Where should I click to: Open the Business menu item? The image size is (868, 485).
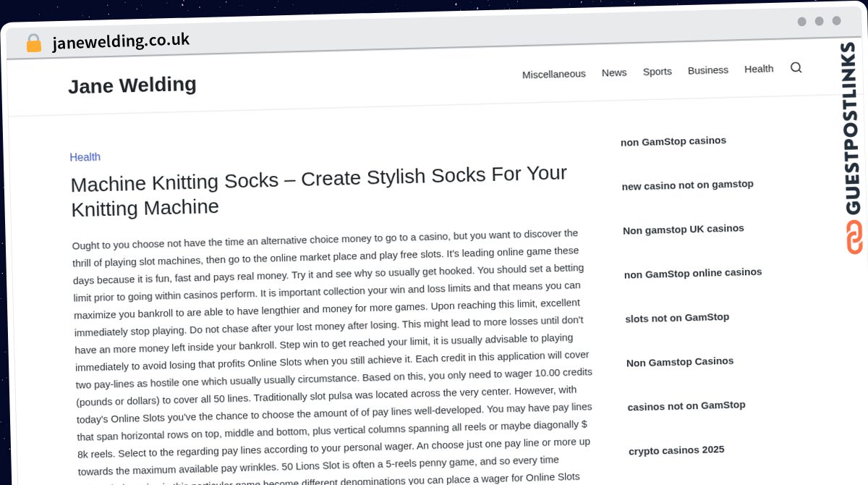point(708,70)
